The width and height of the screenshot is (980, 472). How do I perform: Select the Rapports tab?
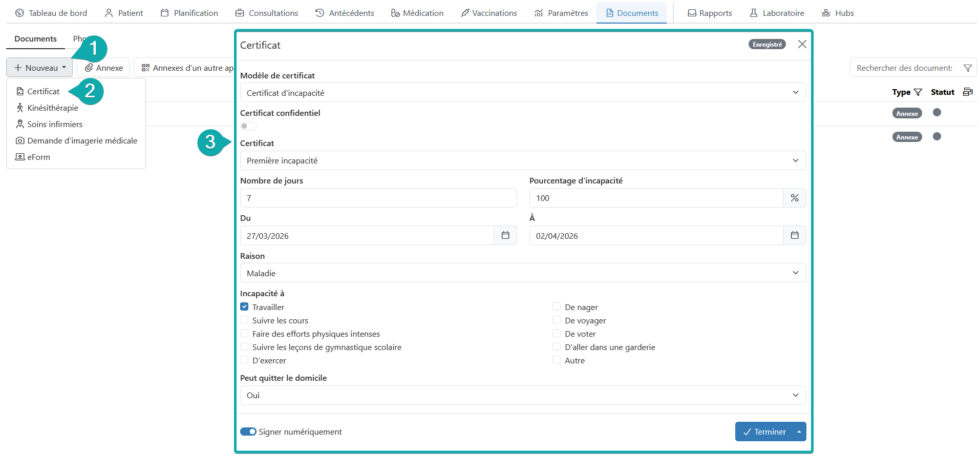point(710,13)
